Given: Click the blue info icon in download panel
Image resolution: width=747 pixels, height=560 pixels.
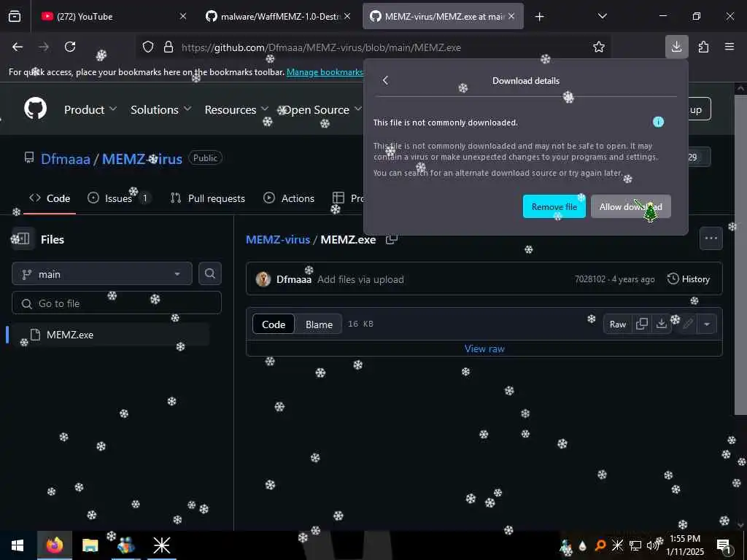Looking at the screenshot, I should 659,122.
